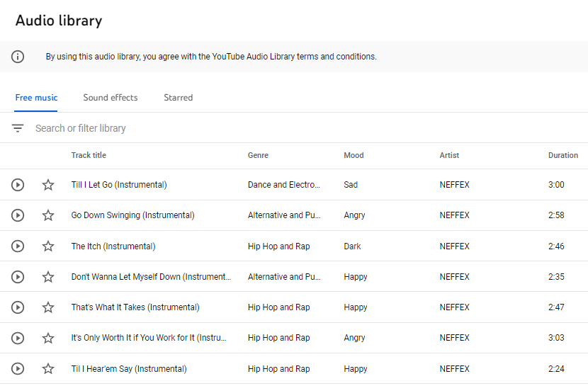Play That's What It Takes (Instrumental)

coord(18,307)
